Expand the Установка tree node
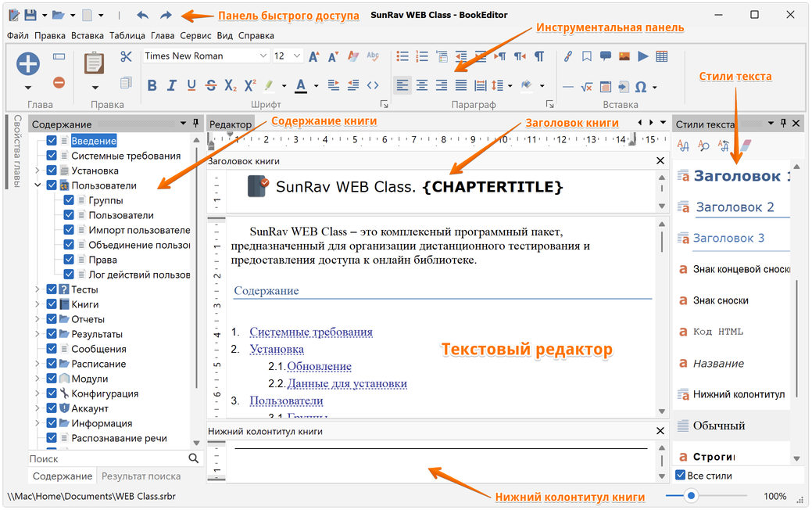The width and height of the screenshot is (812, 510). pos(38,171)
